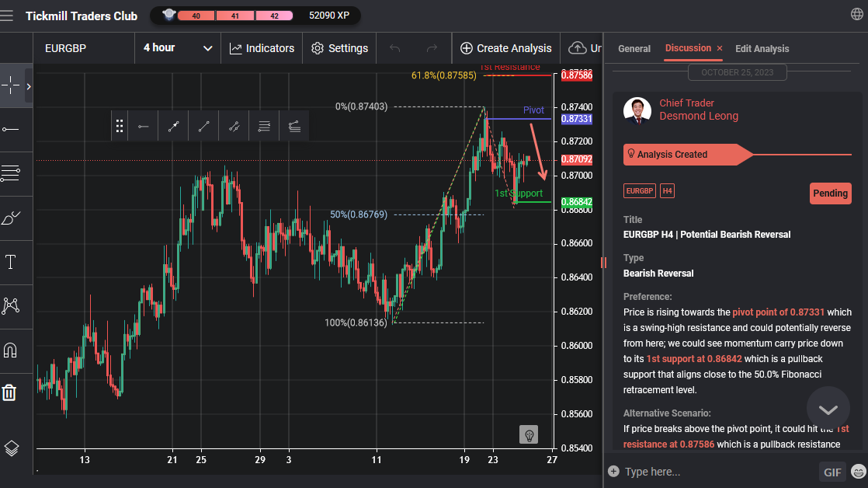Click the Pending status button
The width and height of the screenshot is (868, 488).
tap(831, 193)
